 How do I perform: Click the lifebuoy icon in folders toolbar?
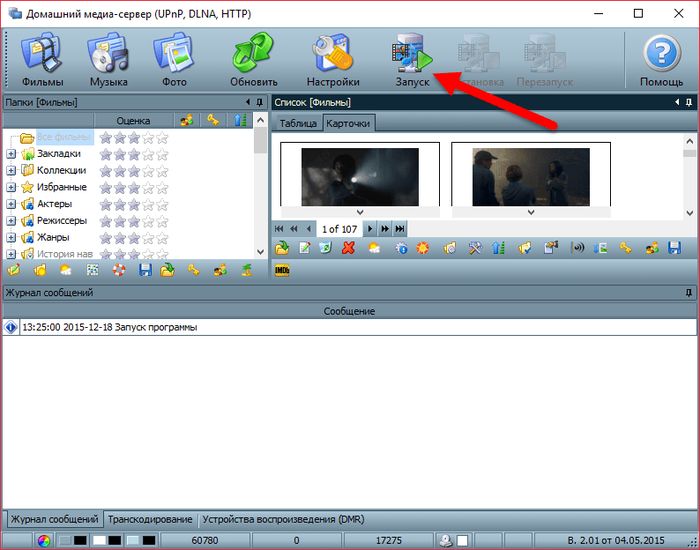tap(118, 270)
